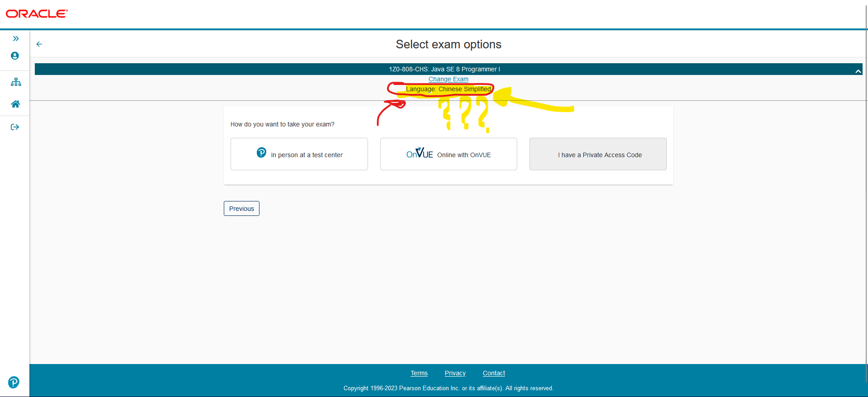Click the Oracle logo in the header
The height and width of the screenshot is (397, 868).
click(x=37, y=14)
